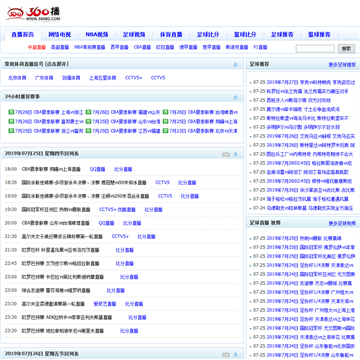Screen dimensions: 360x360
Task: Click green icon beside 北京vs天津 match
Action: pyautogui.click(x=165, y=131)
